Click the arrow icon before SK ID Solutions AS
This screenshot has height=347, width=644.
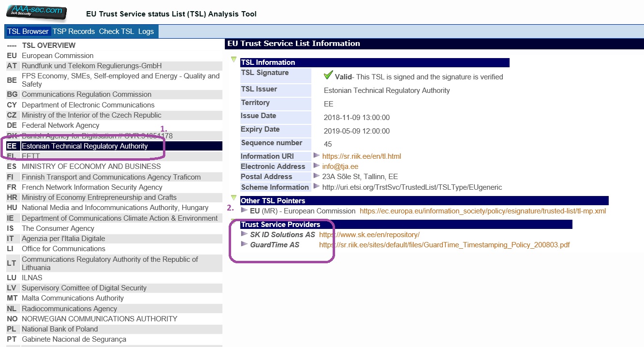click(x=244, y=234)
